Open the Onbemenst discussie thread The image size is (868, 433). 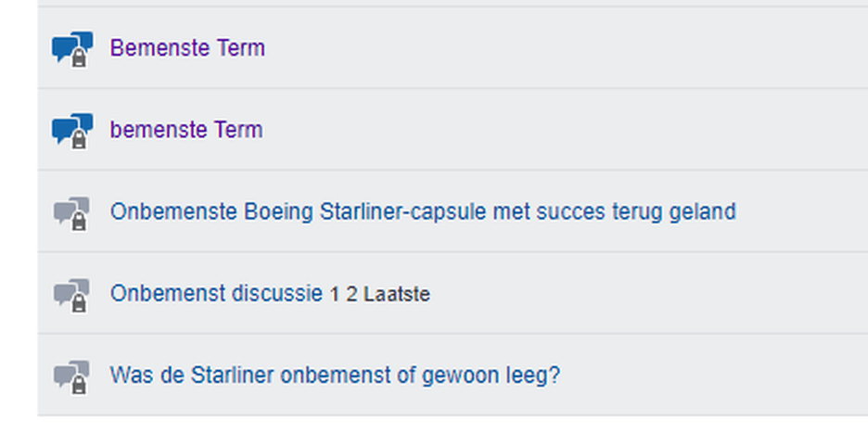(x=216, y=294)
